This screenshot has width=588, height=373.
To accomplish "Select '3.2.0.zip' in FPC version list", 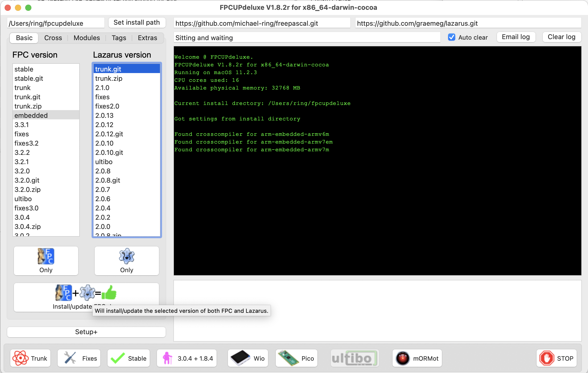I will [46, 190].
